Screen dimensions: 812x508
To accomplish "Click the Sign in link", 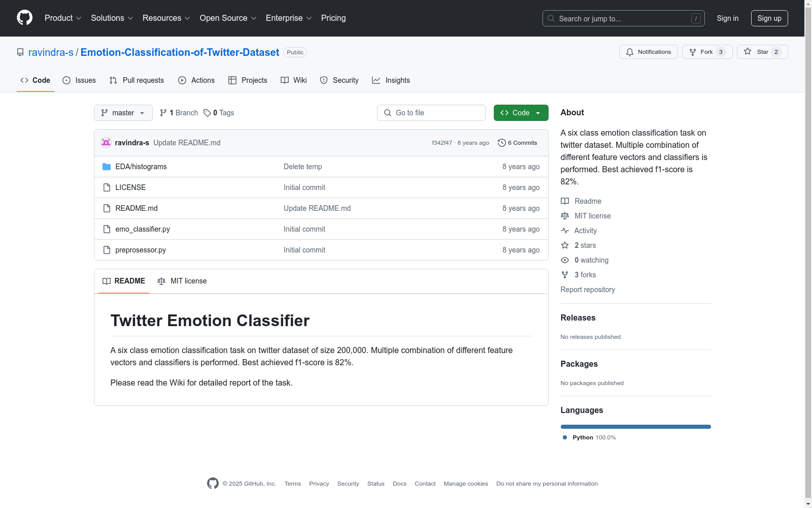I will (728, 18).
